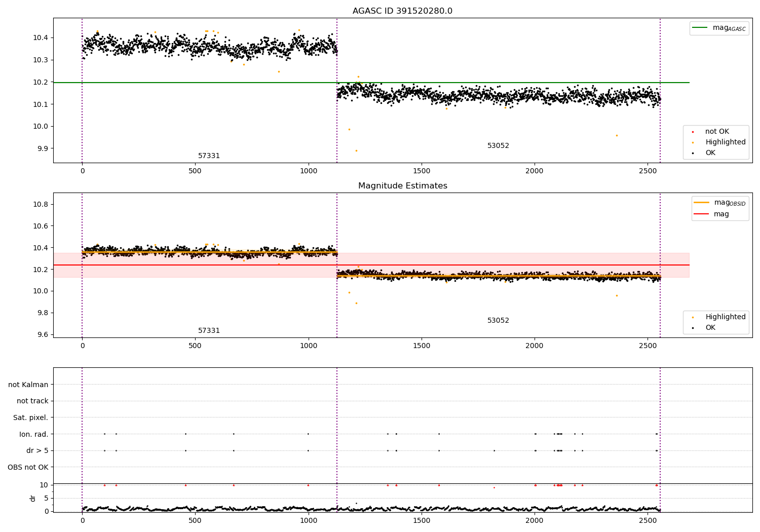Click the 10.1 y-tick in top plot

(x=41, y=104)
